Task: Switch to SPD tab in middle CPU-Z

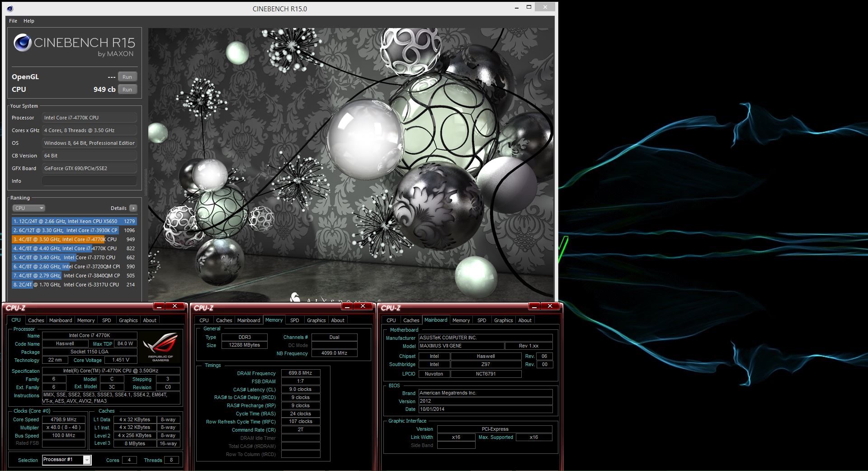Action: [x=295, y=320]
